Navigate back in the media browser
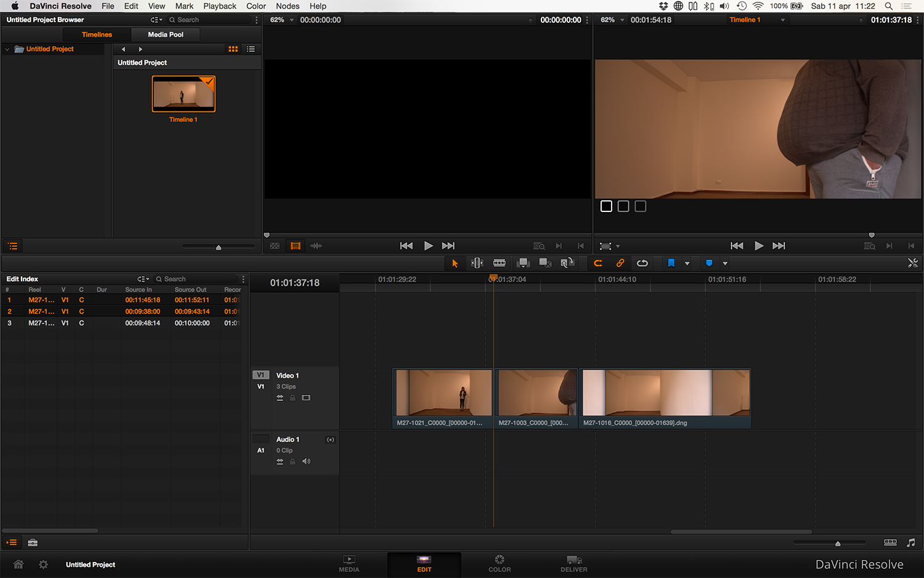 123,49
